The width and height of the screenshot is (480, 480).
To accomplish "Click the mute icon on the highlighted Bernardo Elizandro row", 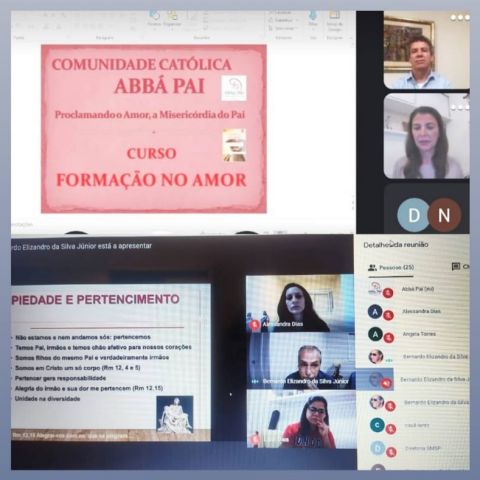I will click(x=387, y=383).
